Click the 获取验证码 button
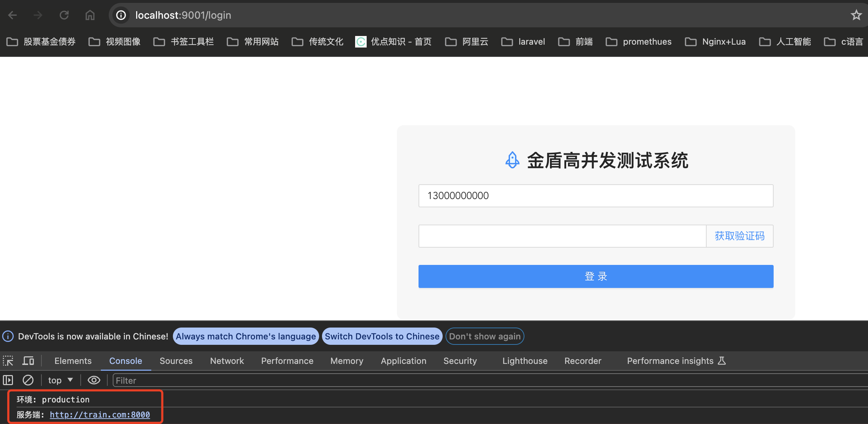The height and width of the screenshot is (424, 868). pyautogui.click(x=739, y=236)
